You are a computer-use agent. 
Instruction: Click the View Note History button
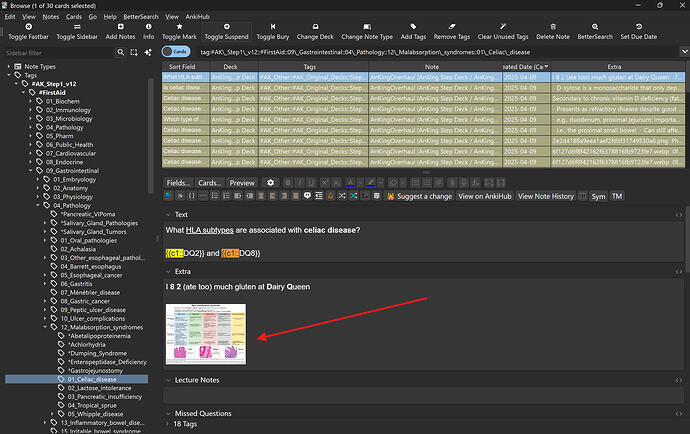[546, 196]
